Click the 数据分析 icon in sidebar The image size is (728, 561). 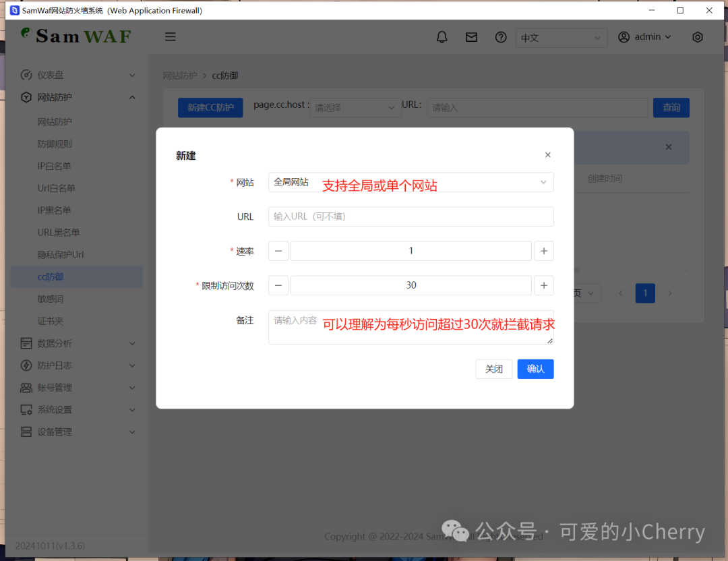click(26, 343)
